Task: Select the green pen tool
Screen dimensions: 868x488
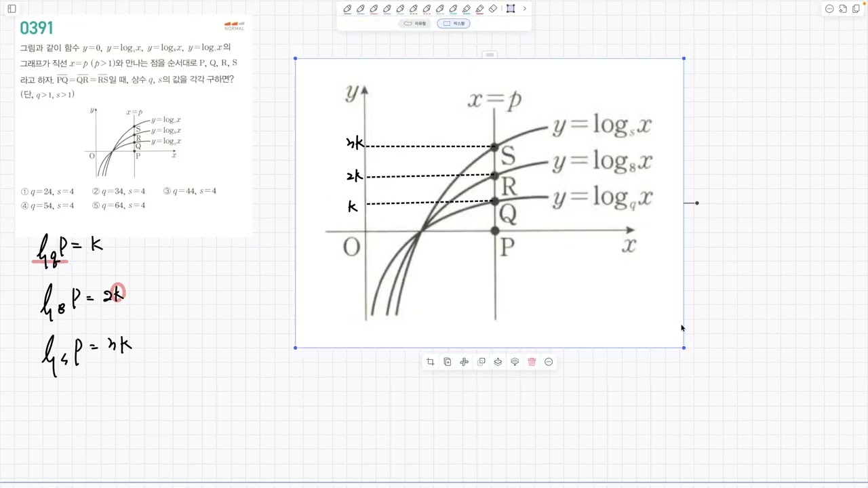Action: 400,9
